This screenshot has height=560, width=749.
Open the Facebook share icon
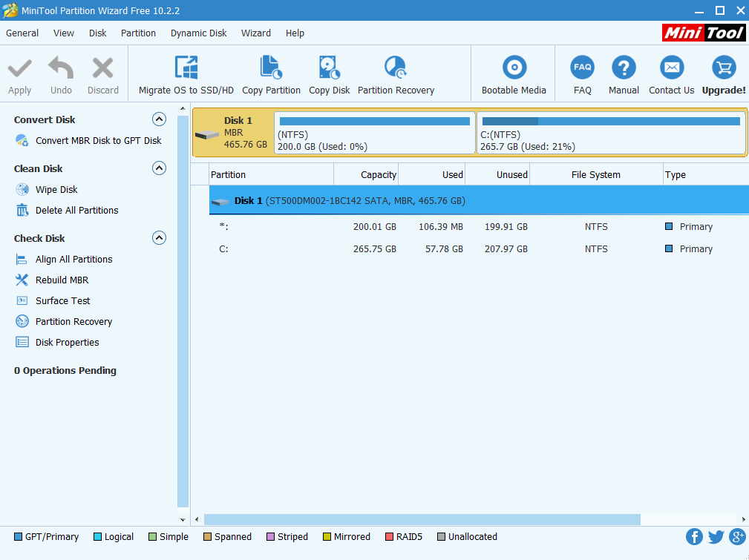click(694, 536)
